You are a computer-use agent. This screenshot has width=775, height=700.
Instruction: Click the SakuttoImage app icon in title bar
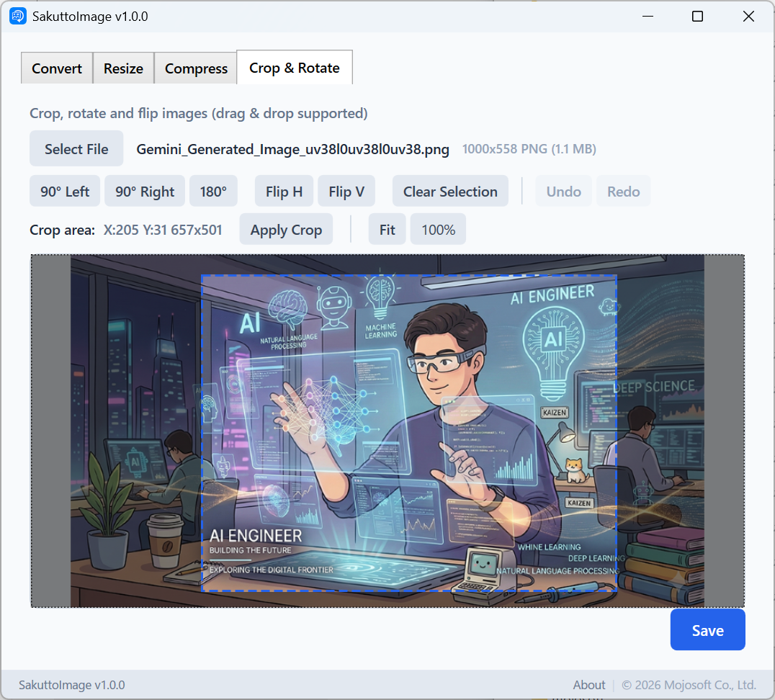(x=18, y=17)
